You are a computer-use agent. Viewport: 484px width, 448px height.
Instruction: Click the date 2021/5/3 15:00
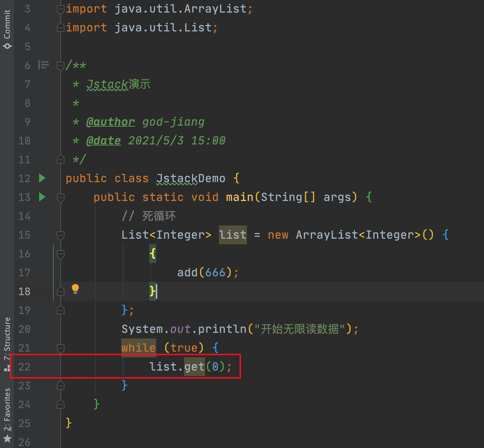[x=177, y=141]
